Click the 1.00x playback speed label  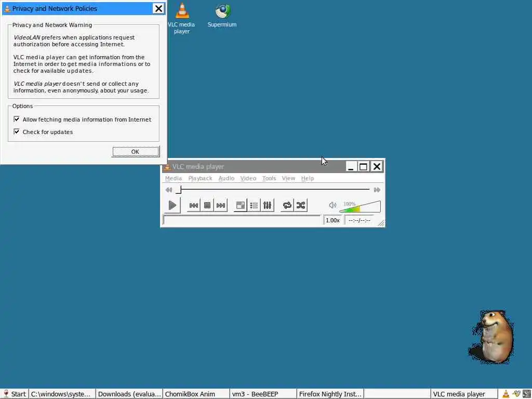point(332,220)
